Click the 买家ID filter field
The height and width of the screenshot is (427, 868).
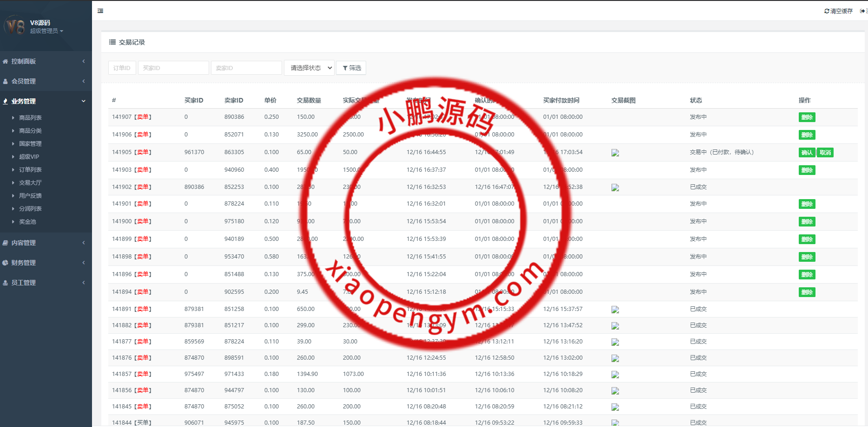(173, 68)
